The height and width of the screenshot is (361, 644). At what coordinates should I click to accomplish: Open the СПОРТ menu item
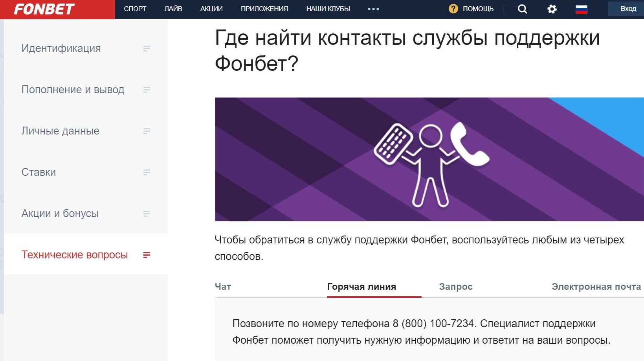[135, 9]
